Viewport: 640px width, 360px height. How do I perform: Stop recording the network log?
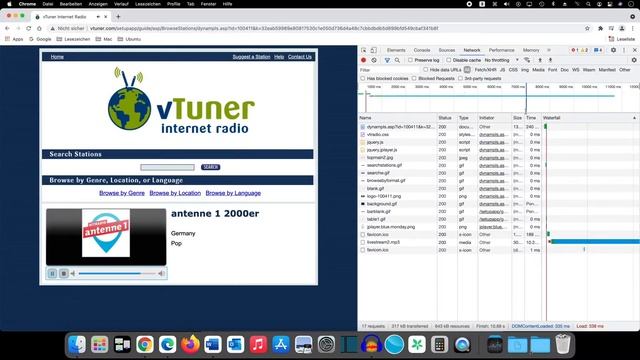click(363, 60)
